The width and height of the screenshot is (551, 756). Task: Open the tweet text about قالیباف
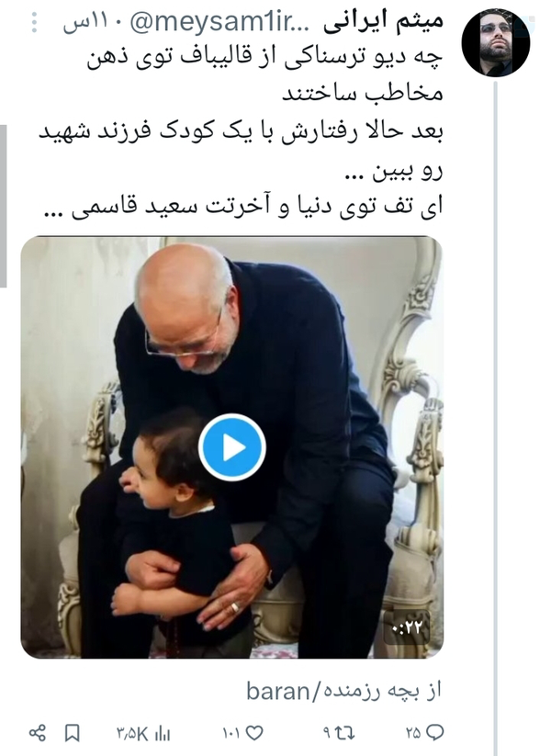click(x=241, y=132)
